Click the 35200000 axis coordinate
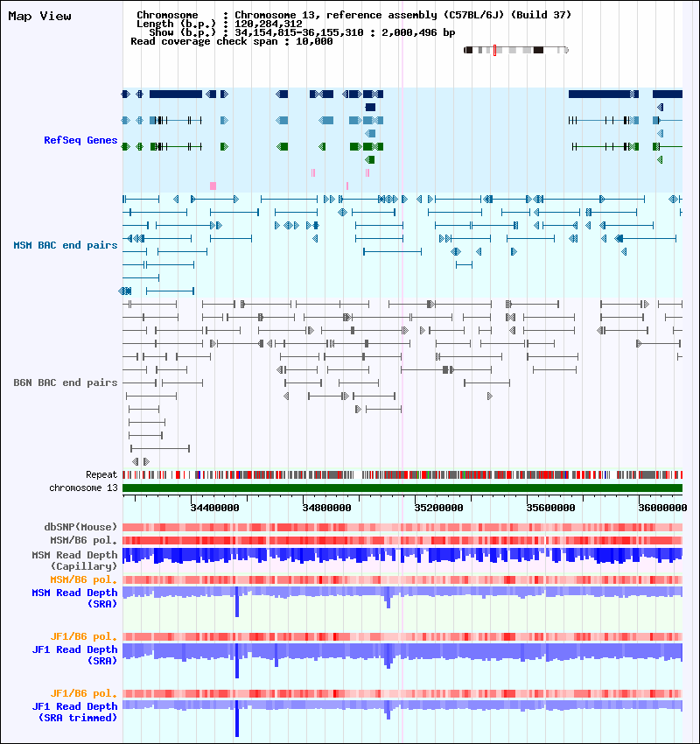 pos(438,508)
